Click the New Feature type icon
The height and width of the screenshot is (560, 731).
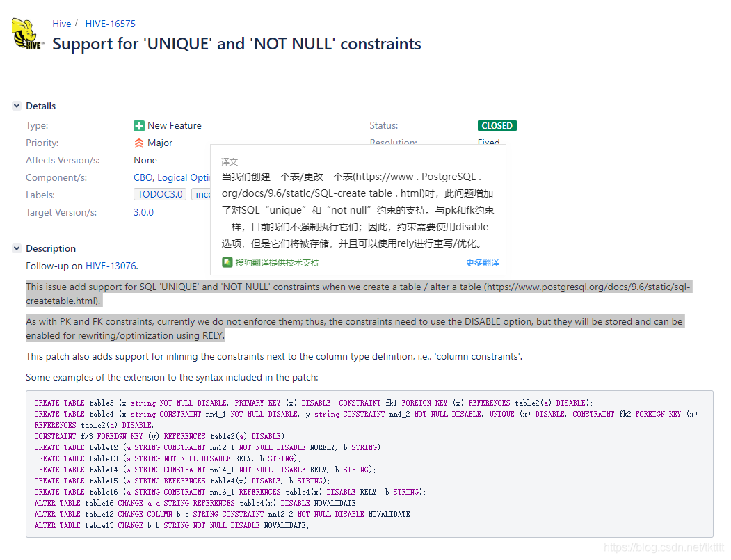pos(139,126)
